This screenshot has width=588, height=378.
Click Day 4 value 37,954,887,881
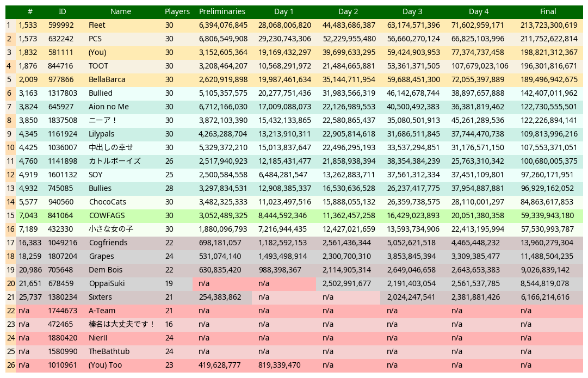click(x=478, y=188)
